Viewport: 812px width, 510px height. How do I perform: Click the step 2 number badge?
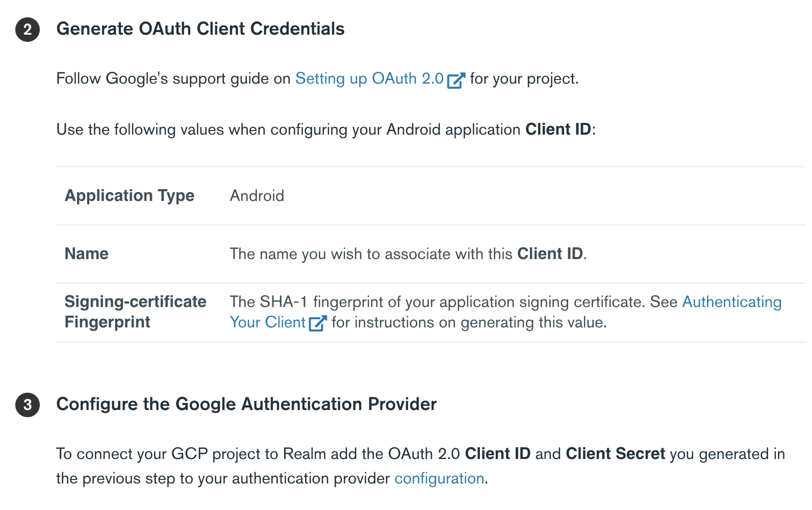tap(28, 30)
